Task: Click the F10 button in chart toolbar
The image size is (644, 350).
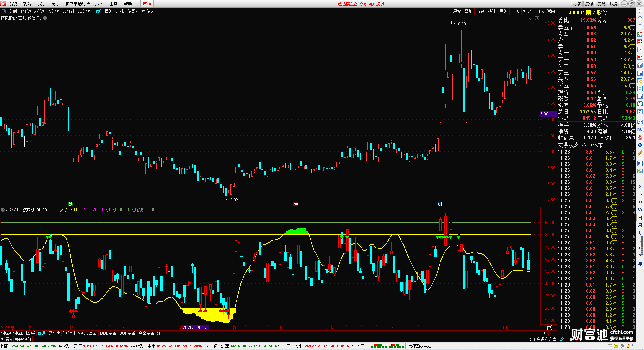Action: click(x=516, y=11)
